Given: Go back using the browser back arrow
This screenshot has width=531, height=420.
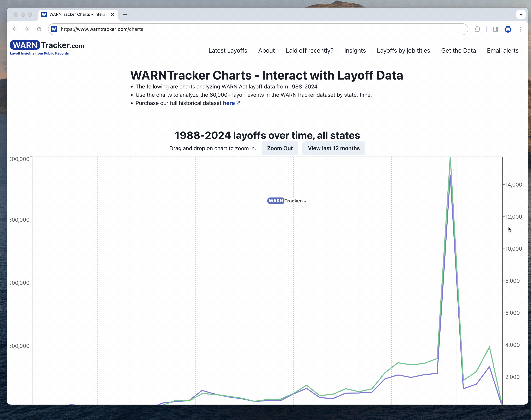Looking at the screenshot, I should (x=15, y=29).
